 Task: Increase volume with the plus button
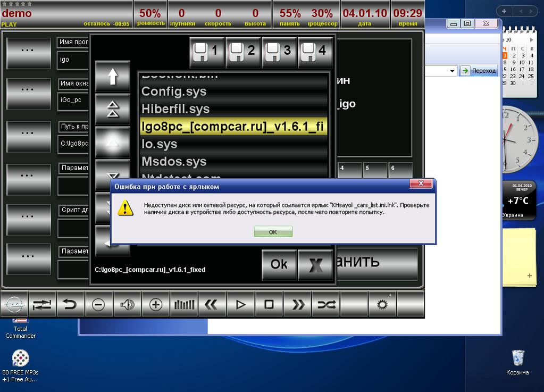click(155, 304)
